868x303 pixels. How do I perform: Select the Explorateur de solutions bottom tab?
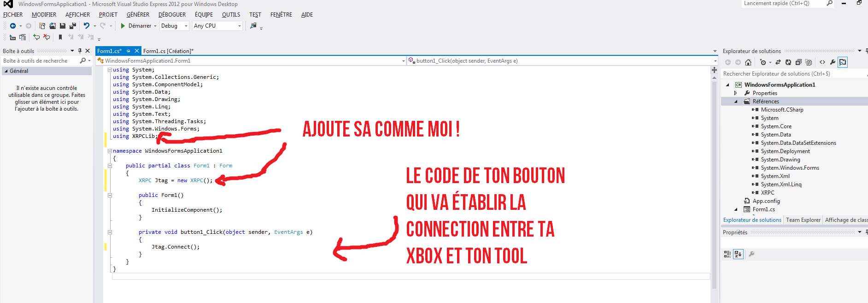pos(752,220)
